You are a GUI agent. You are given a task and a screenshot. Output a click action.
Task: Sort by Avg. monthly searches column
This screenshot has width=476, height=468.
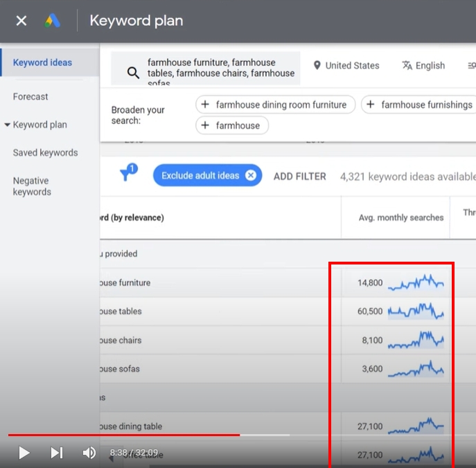click(401, 218)
